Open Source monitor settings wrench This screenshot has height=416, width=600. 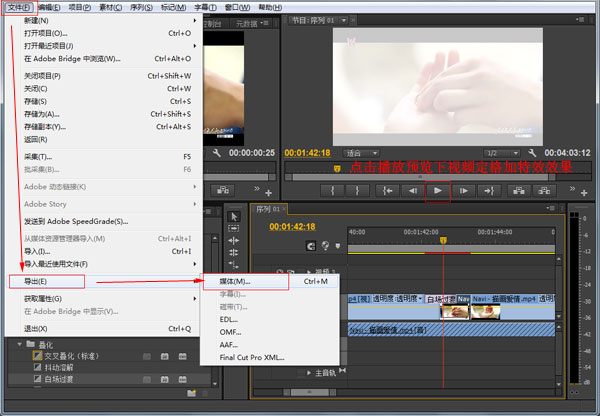click(217, 153)
